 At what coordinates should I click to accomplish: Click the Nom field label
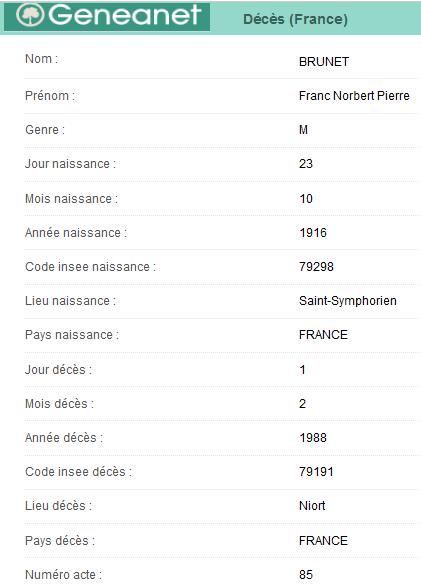coord(41,59)
